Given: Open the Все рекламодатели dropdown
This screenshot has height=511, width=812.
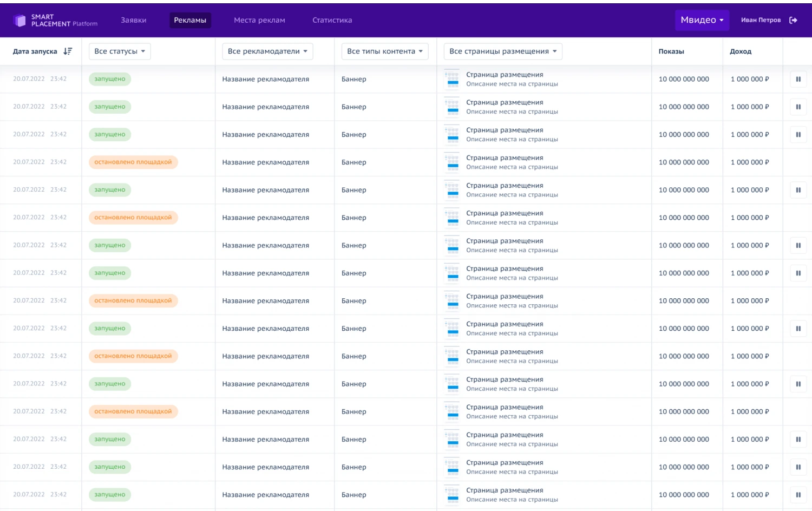Looking at the screenshot, I should click(x=267, y=51).
